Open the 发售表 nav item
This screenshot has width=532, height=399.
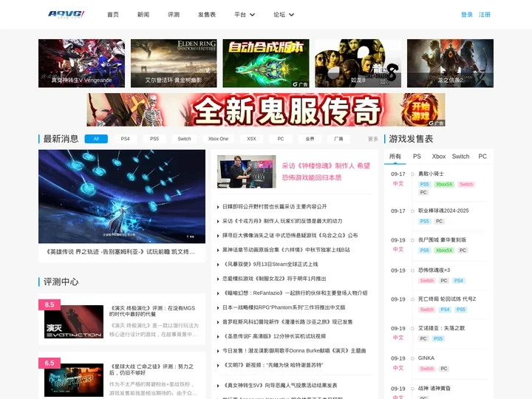207,15
